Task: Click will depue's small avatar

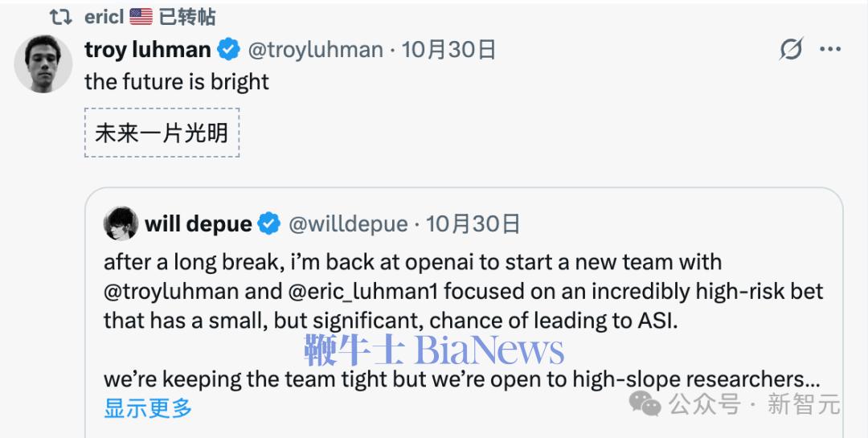Action: (121, 223)
